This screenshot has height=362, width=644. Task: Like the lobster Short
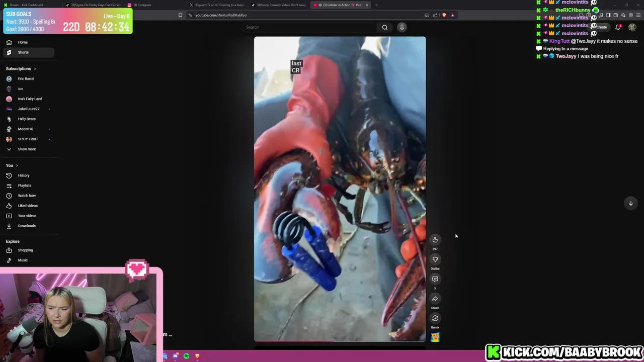point(435,240)
